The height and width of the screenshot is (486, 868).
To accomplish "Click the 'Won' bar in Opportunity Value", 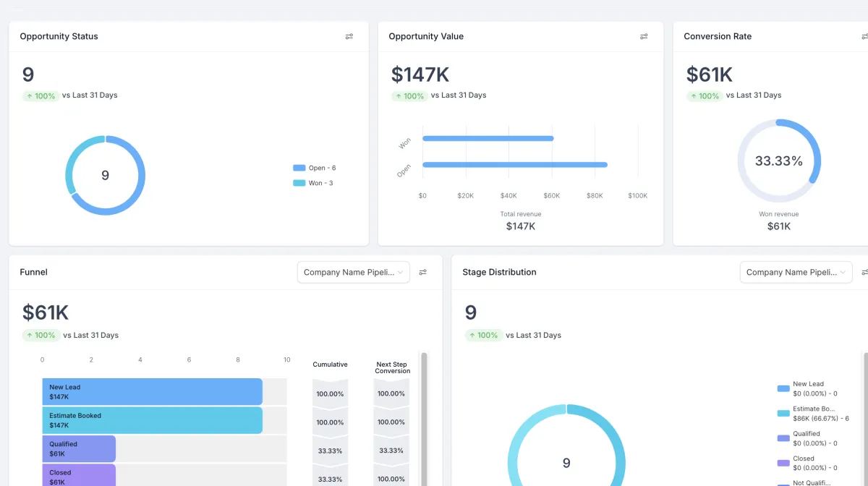I will click(488, 138).
